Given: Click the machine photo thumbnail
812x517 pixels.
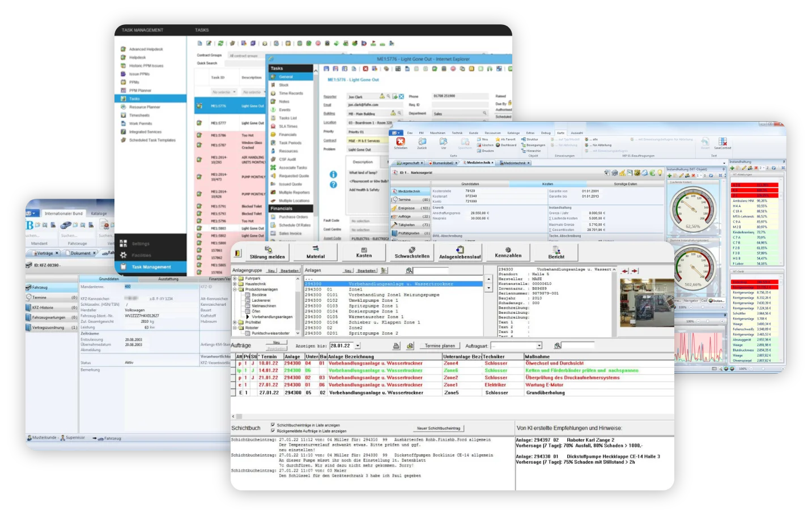Looking at the screenshot, I should 646,303.
